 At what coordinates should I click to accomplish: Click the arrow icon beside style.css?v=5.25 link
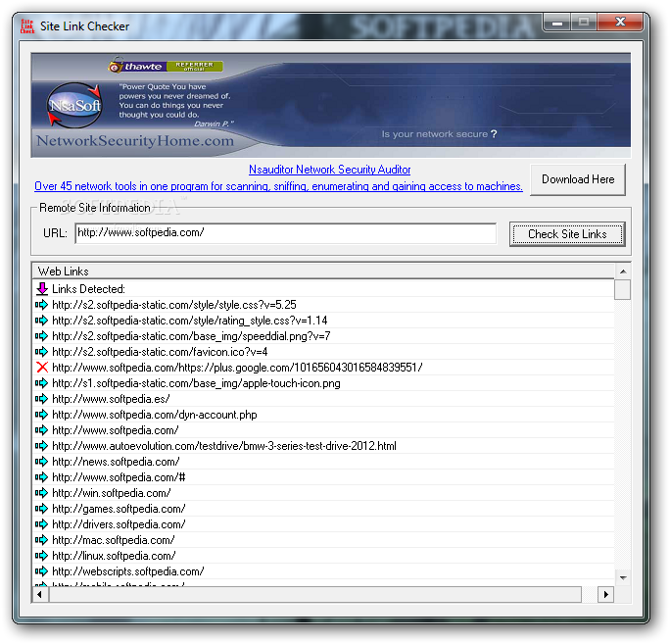[41, 305]
